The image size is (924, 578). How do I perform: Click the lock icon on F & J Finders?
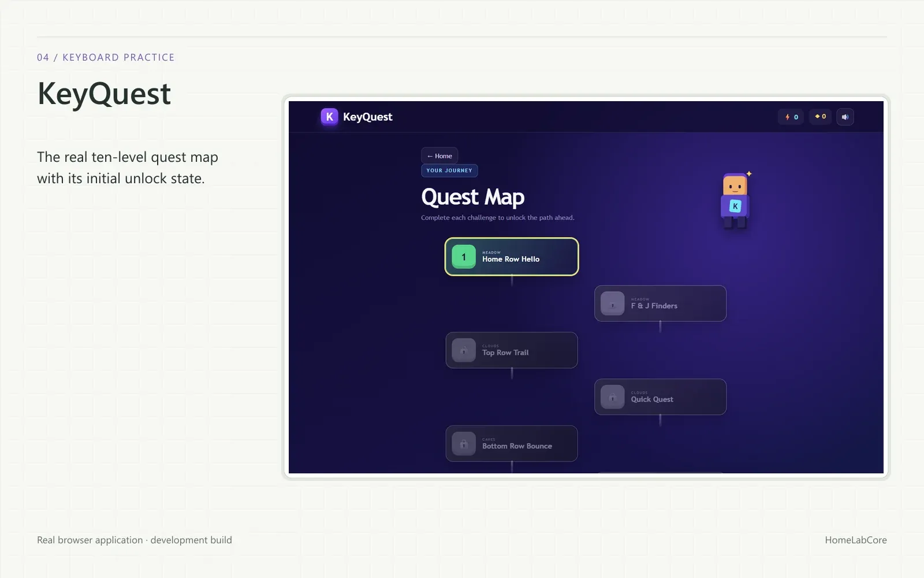(613, 303)
